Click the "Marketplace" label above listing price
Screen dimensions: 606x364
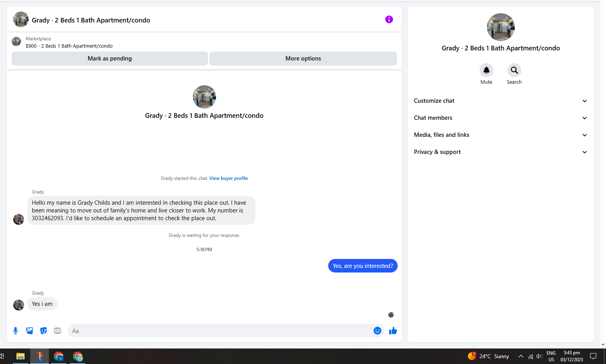38,39
